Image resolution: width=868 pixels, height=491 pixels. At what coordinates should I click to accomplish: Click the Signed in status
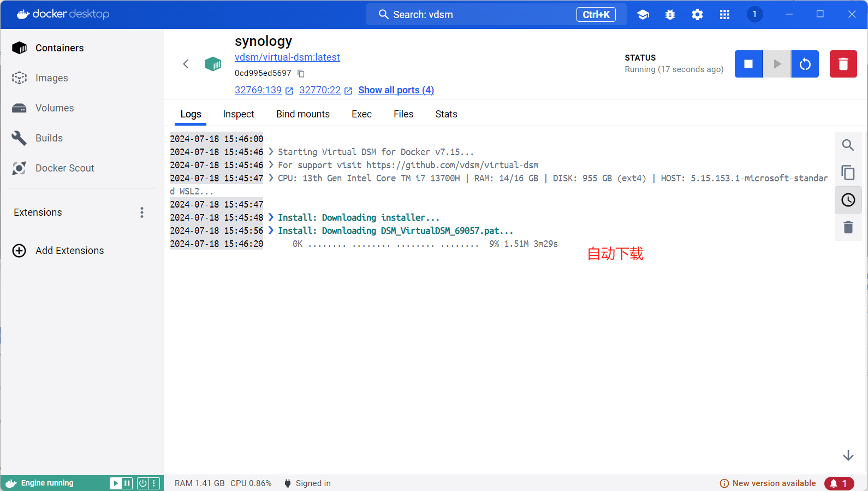[x=307, y=483]
